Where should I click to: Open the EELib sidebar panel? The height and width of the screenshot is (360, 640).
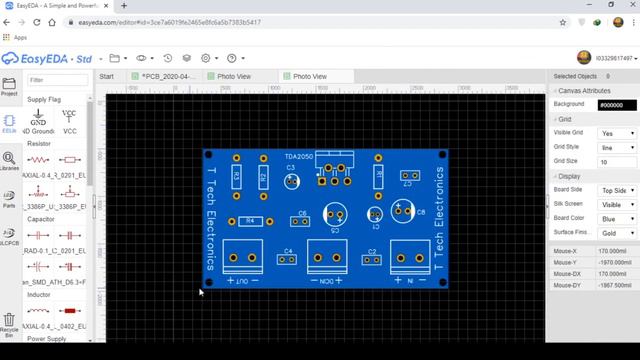9,124
